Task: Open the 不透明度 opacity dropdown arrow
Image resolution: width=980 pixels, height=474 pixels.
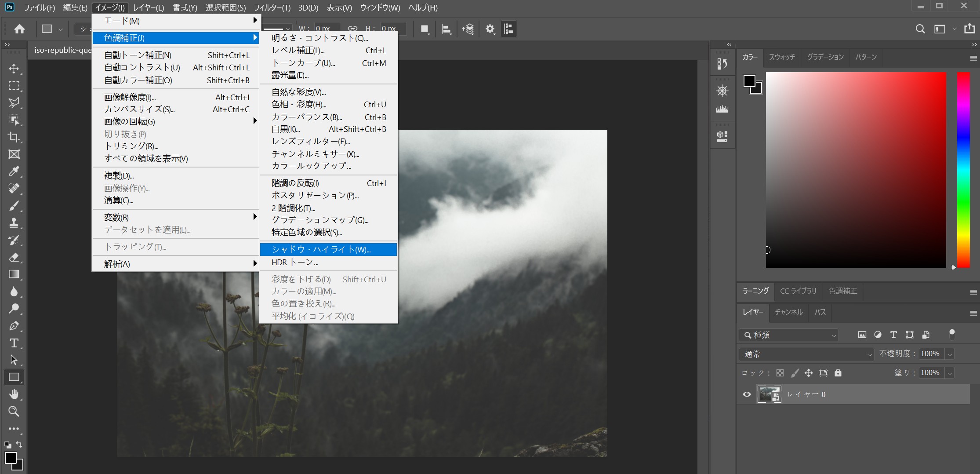Action: pyautogui.click(x=949, y=354)
